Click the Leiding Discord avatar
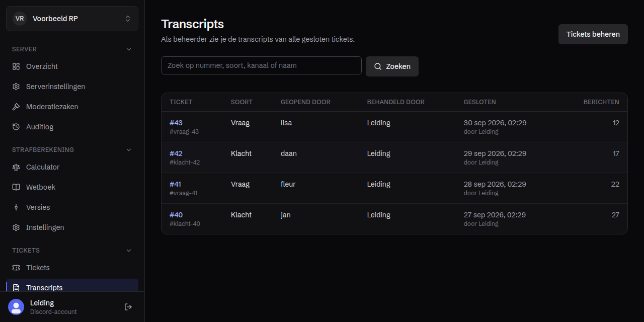Viewport: 644px width, 322px height. click(16, 307)
